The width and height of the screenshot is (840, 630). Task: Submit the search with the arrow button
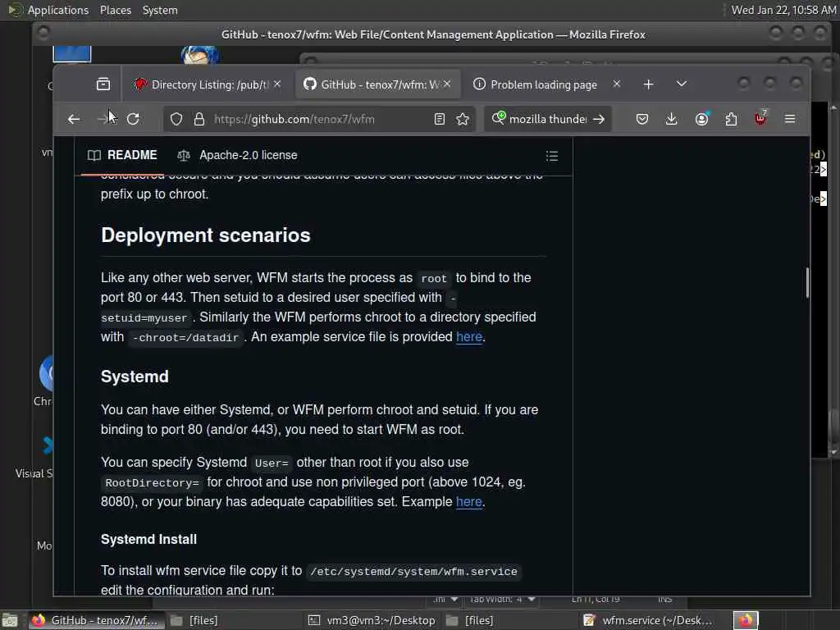point(599,119)
